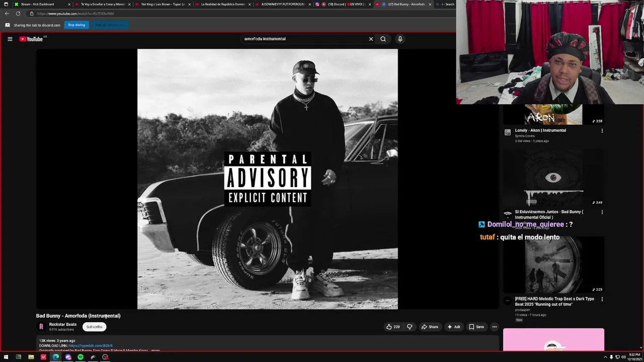Open options for HARD Melodic Trap Beat video
The width and height of the screenshot is (644, 362).
[602, 299]
